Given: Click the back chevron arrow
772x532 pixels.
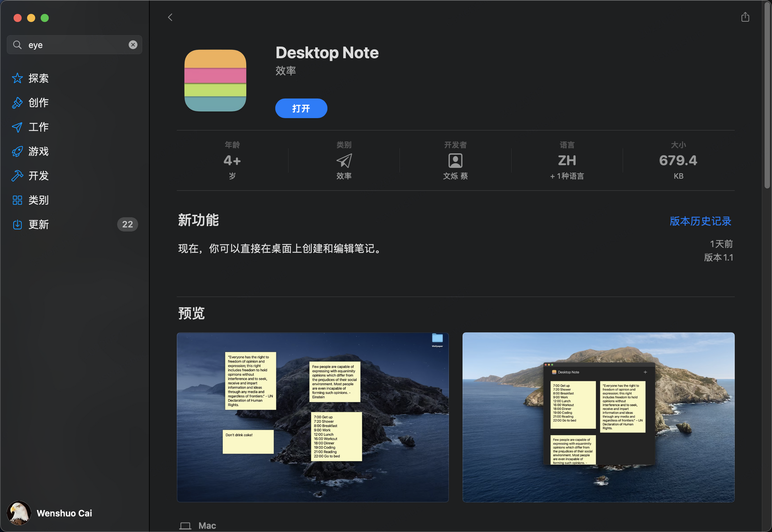Looking at the screenshot, I should click(x=170, y=17).
